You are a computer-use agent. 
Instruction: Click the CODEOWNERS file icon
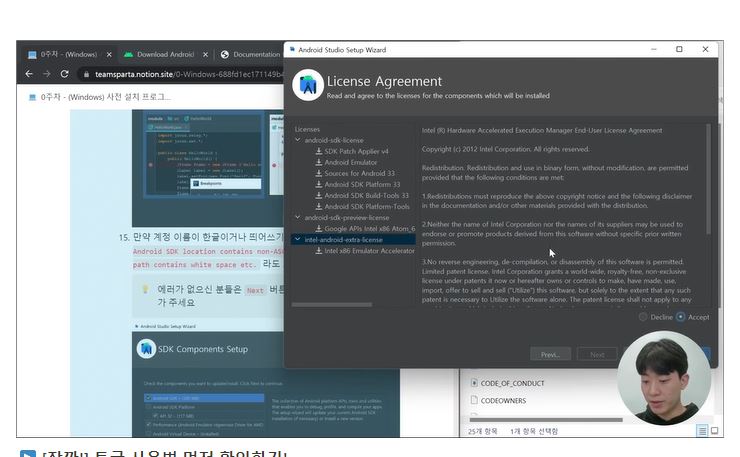click(474, 400)
